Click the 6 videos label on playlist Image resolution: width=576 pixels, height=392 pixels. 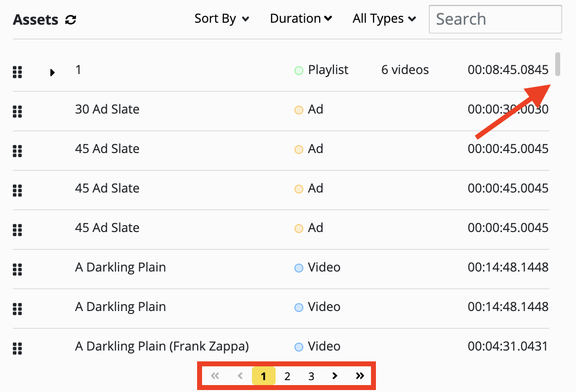click(405, 70)
